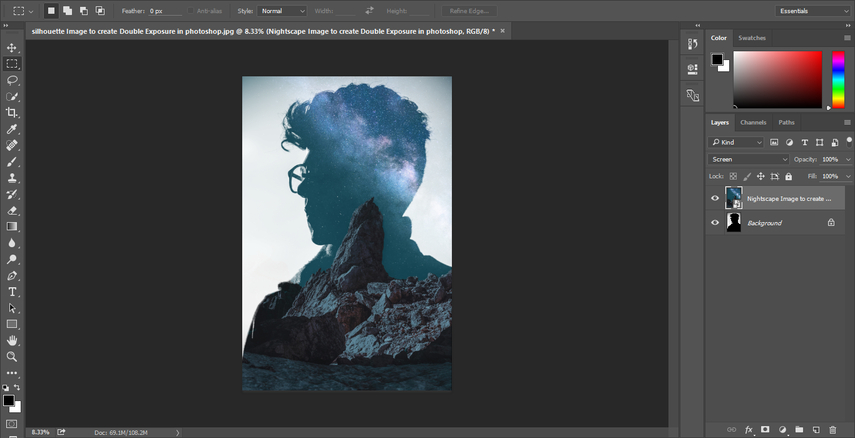Open the tool preset picker arrow
The image size is (855, 438).
pyautogui.click(x=31, y=11)
